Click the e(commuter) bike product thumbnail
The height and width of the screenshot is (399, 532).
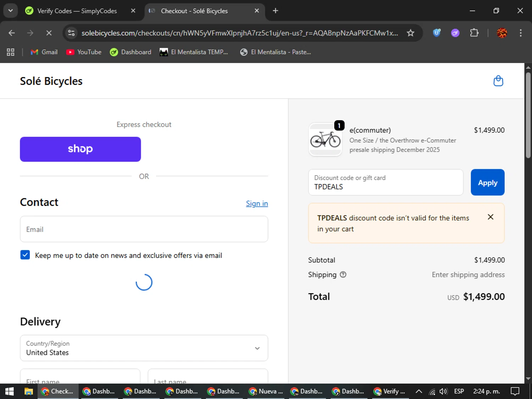pos(325,140)
